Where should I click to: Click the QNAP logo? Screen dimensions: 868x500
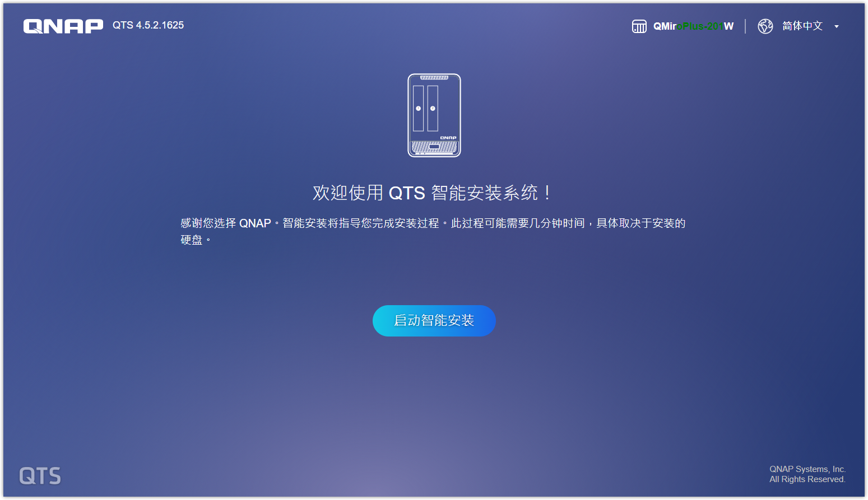pos(63,26)
